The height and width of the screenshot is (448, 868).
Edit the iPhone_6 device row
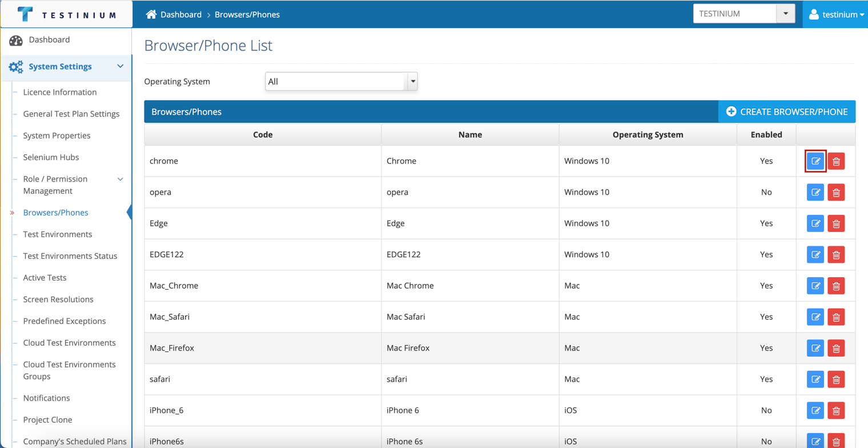pyautogui.click(x=815, y=410)
